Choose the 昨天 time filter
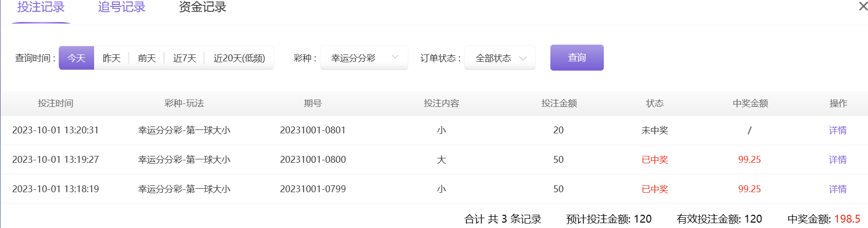868x228 pixels. click(x=112, y=58)
